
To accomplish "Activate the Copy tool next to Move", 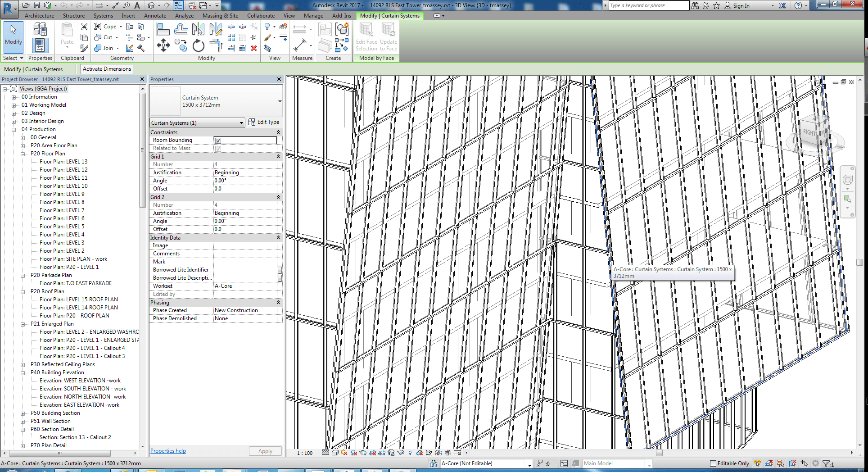I will (x=180, y=46).
